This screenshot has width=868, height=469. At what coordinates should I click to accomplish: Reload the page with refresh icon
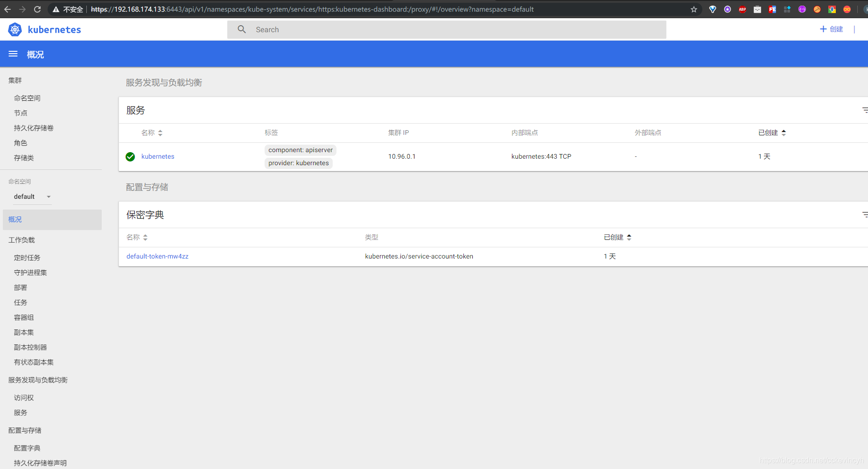37,9
